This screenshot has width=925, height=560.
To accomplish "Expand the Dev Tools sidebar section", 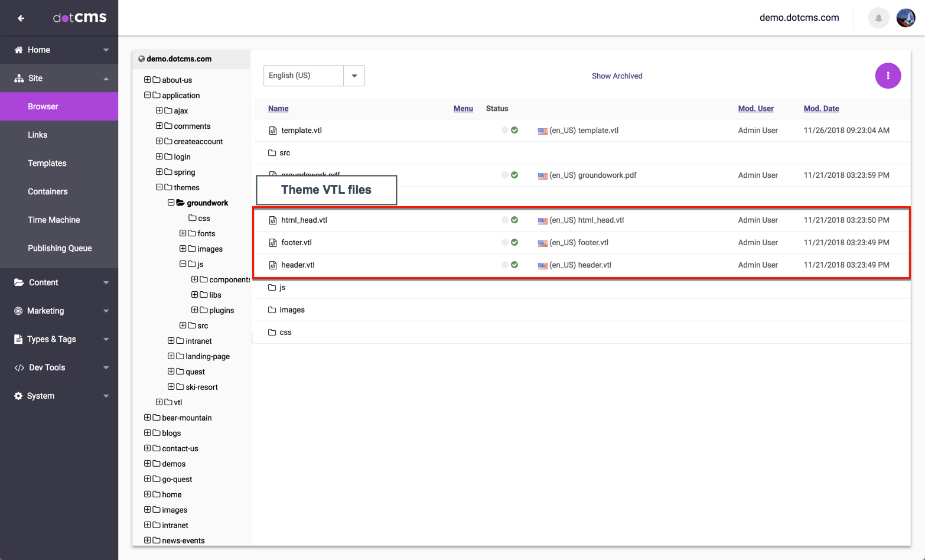I will [59, 367].
